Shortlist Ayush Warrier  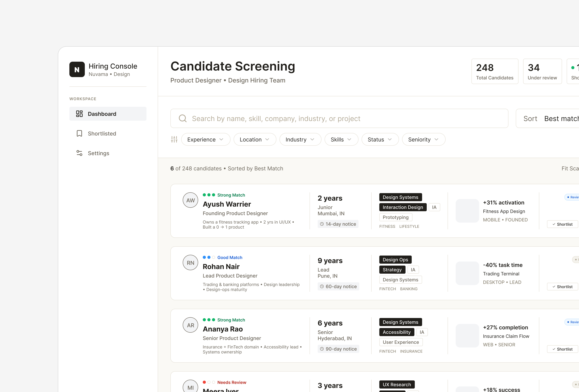tap(563, 224)
